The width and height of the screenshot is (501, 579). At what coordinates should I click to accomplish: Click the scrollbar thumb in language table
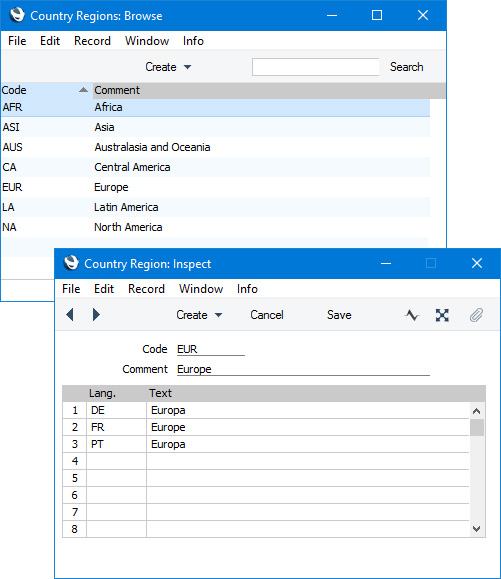coord(477,428)
